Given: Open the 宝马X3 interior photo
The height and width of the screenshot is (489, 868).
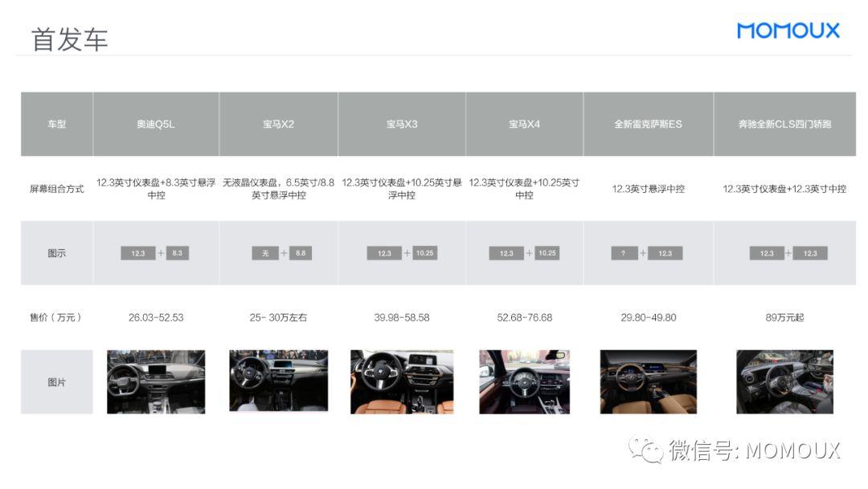Looking at the screenshot, I should tap(402, 381).
